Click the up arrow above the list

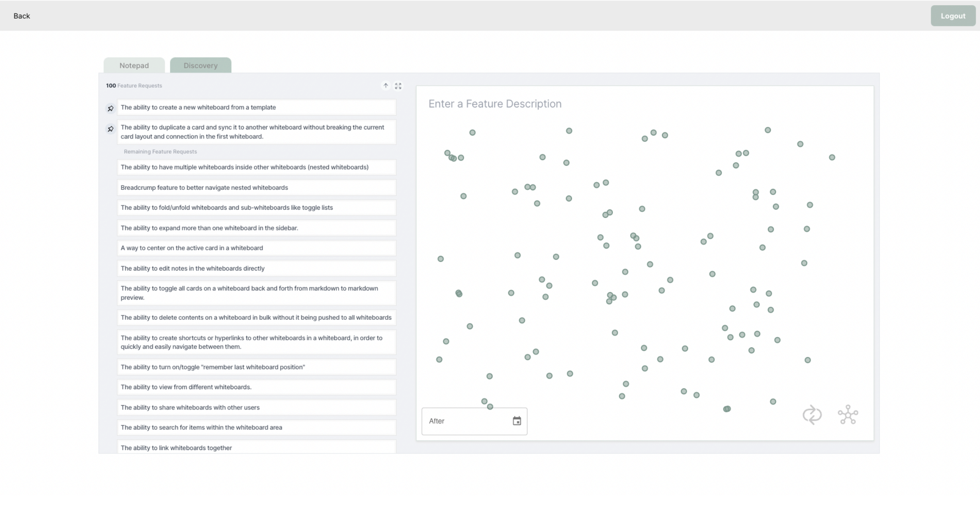click(x=386, y=85)
